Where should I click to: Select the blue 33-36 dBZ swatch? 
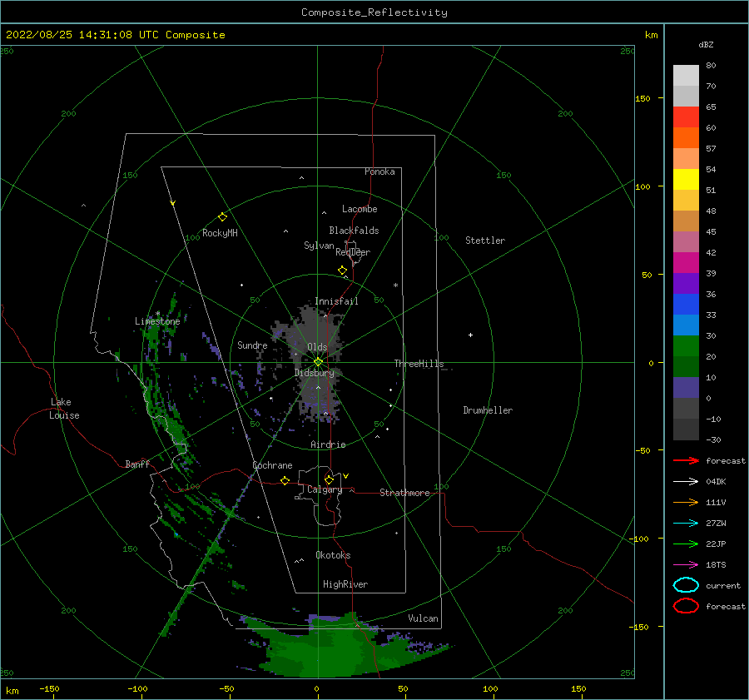[686, 305]
